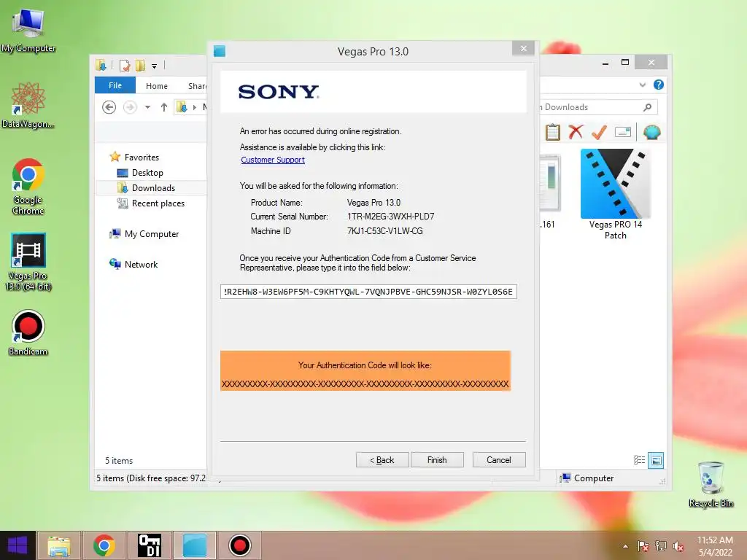The height and width of the screenshot is (560, 747).
Task: Expand the ribbon chevron
Action: [643, 85]
